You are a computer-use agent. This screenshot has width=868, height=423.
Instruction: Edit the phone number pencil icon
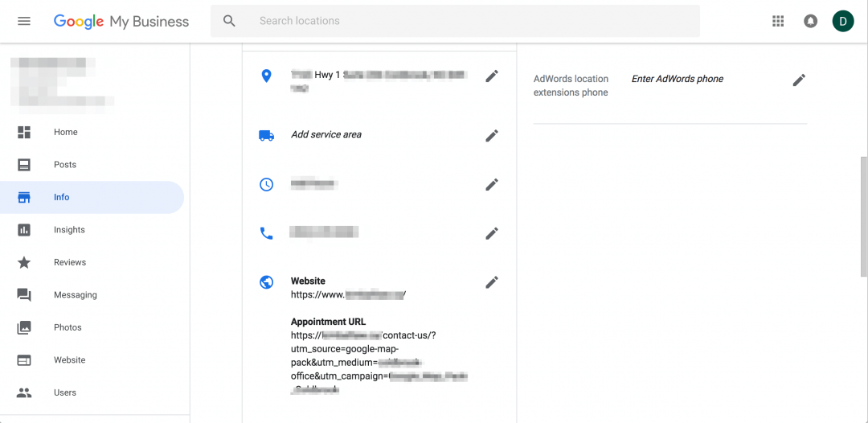[492, 233]
